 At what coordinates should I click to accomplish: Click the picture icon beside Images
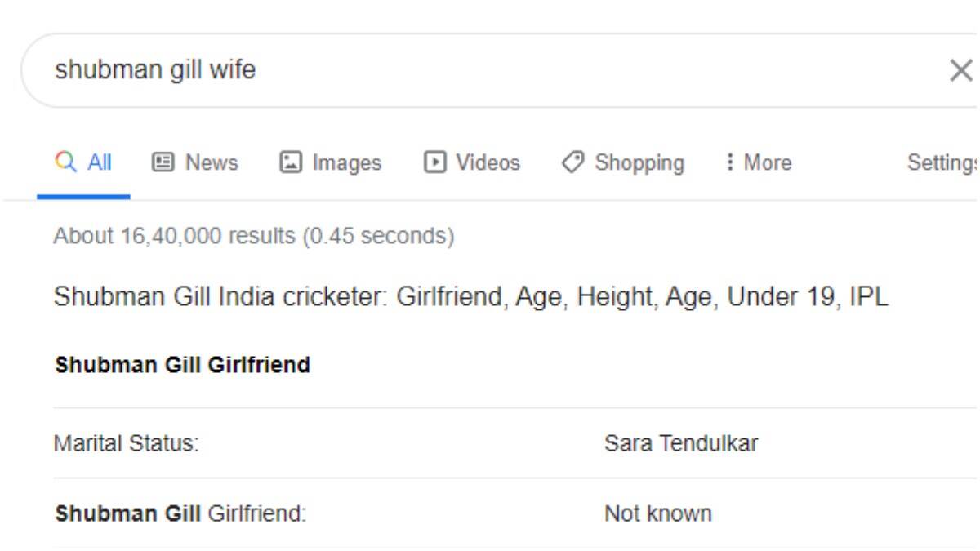coord(291,162)
